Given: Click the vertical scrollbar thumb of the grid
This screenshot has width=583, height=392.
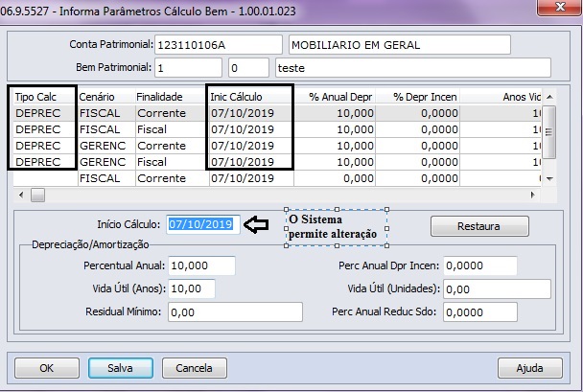Looking at the screenshot, I should coord(549,132).
